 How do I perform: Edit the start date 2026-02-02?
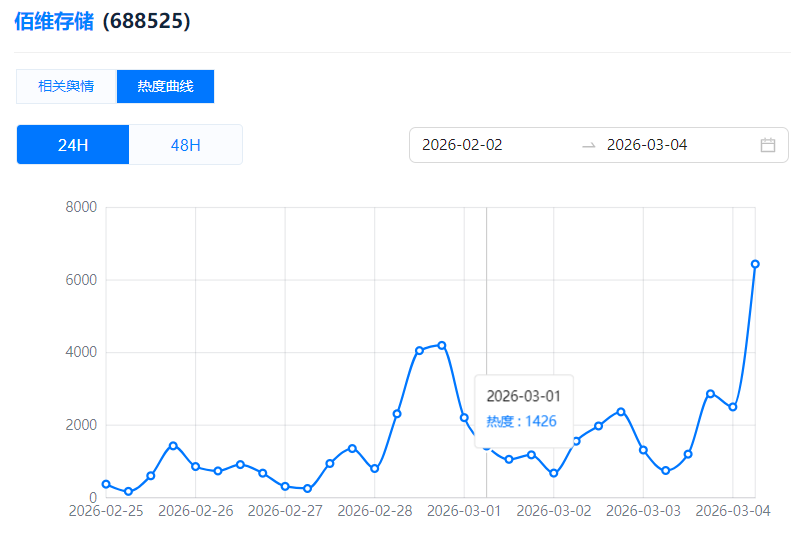462,145
